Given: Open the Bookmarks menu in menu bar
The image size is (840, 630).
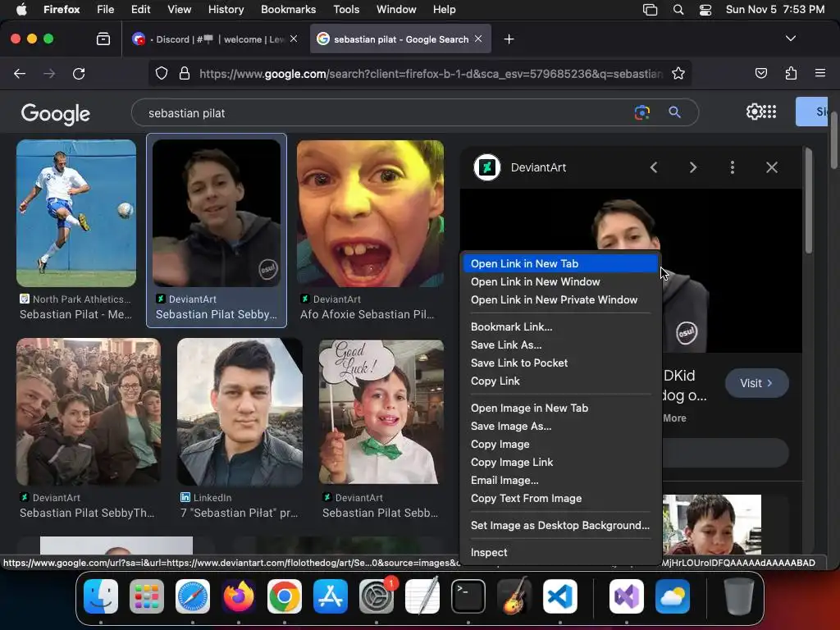Looking at the screenshot, I should click(288, 10).
